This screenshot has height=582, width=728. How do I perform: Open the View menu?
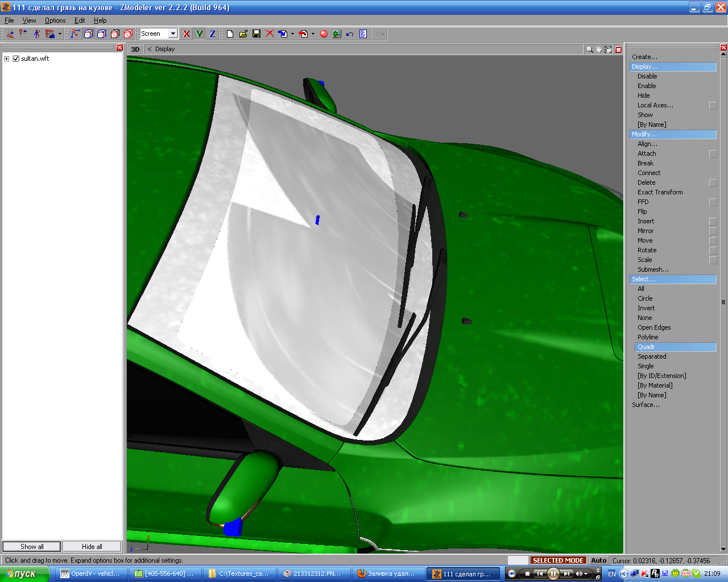pyautogui.click(x=29, y=20)
